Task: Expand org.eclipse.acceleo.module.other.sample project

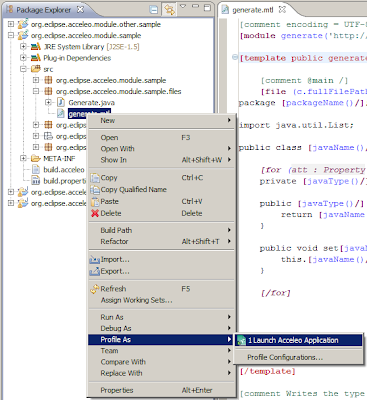Action: pos(11,24)
